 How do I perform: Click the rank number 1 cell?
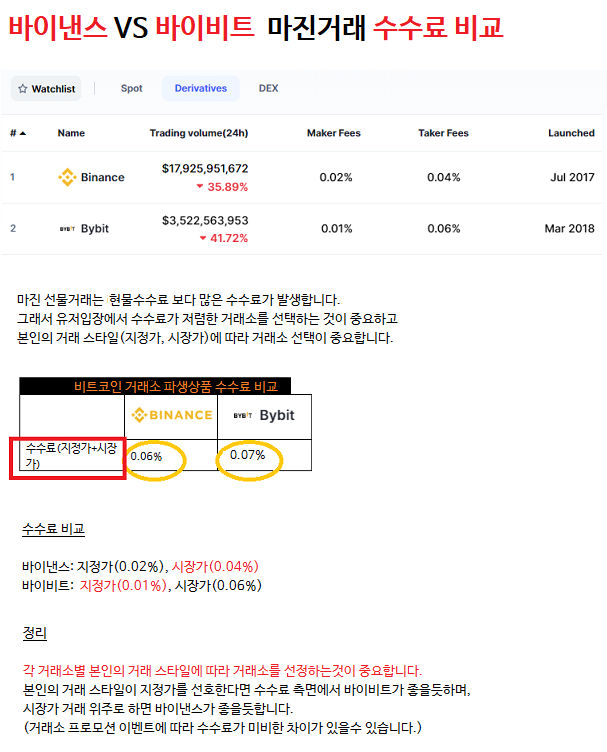(x=12, y=177)
